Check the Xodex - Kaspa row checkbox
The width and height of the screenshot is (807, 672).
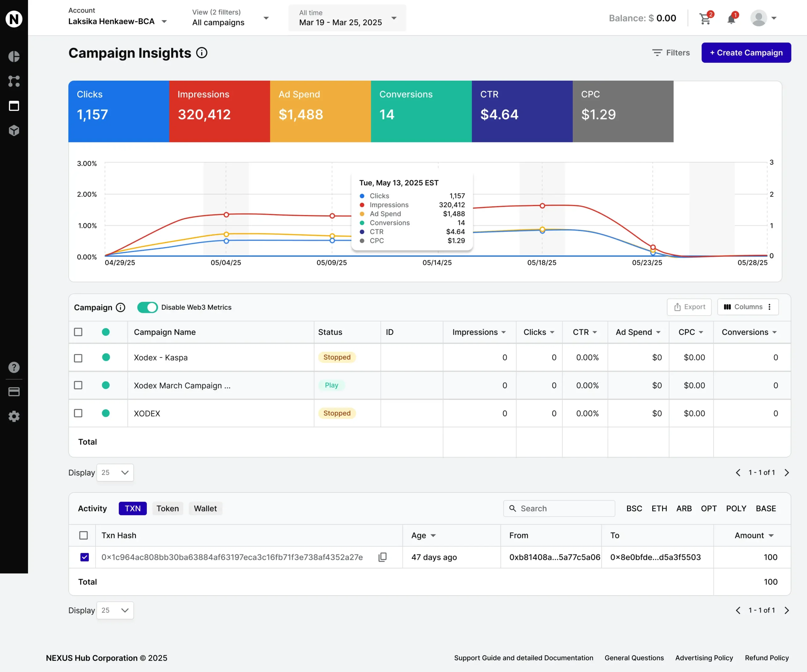tap(78, 358)
